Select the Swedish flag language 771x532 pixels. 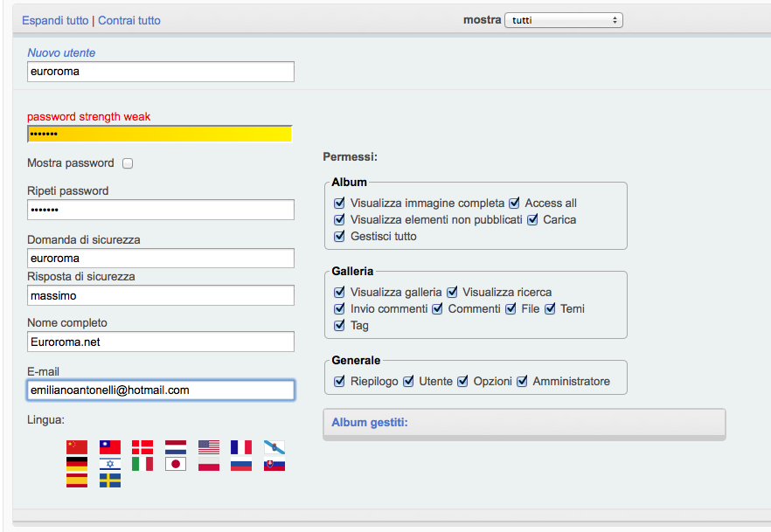click(x=109, y=480)
